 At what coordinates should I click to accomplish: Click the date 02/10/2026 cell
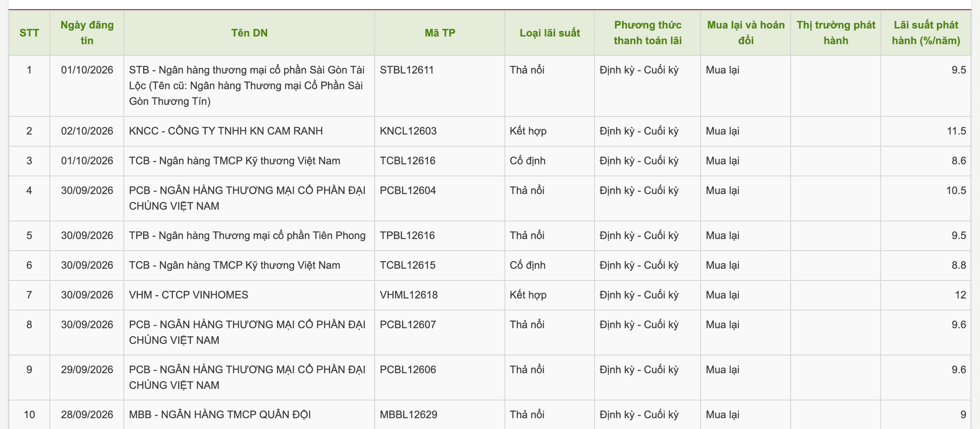[87, 131]
